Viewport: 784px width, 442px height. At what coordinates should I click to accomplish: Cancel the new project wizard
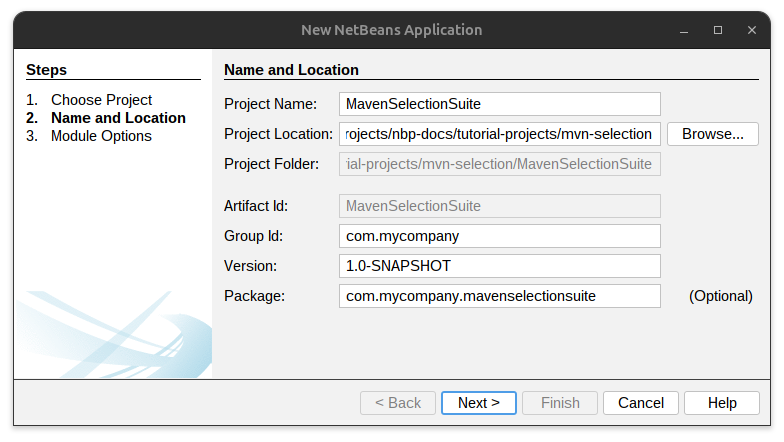coord(641,403)
